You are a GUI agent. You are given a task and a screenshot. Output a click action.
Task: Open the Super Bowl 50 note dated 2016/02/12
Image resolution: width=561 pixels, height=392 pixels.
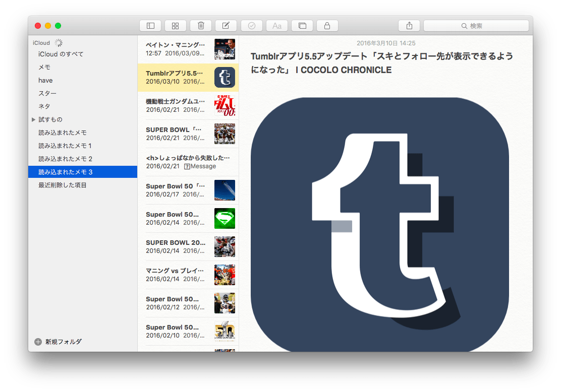click(188, 303)
